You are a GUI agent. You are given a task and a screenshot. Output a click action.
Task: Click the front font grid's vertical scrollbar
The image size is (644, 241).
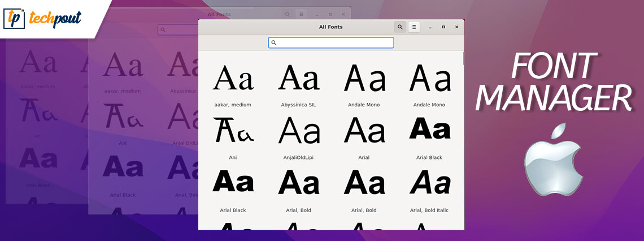click(463, 58)
